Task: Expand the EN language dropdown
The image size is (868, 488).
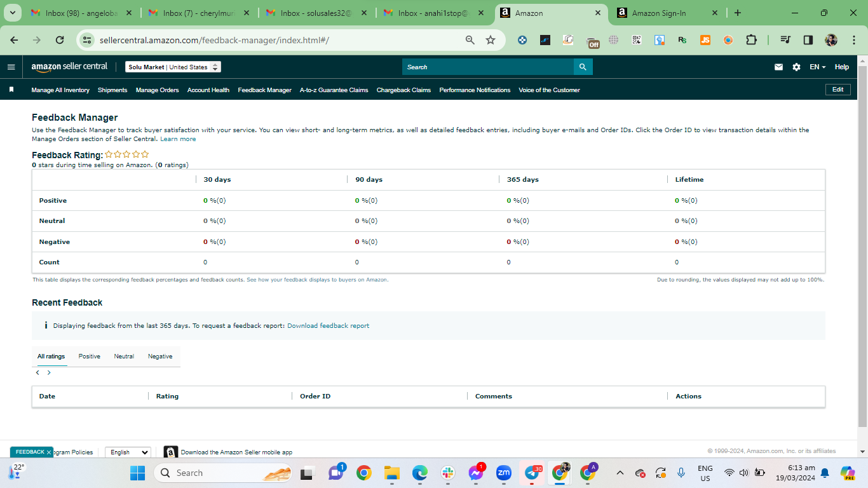Action: coord(817,67)
